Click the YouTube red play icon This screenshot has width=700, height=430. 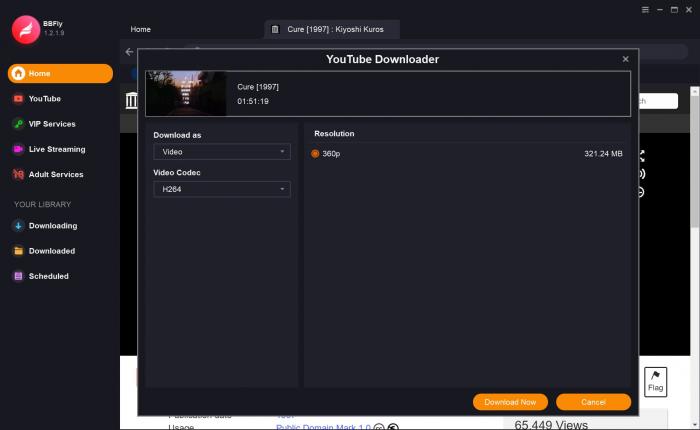point(18,99)
